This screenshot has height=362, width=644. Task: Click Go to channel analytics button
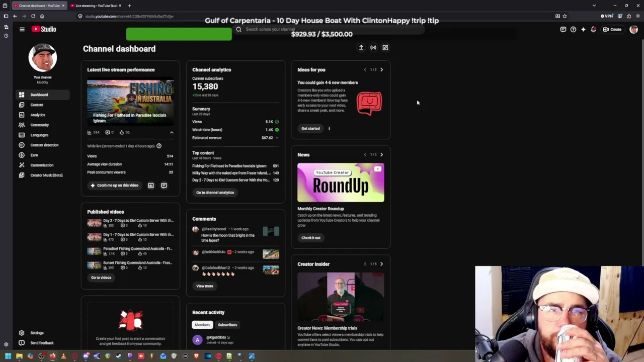pos(215,193)
